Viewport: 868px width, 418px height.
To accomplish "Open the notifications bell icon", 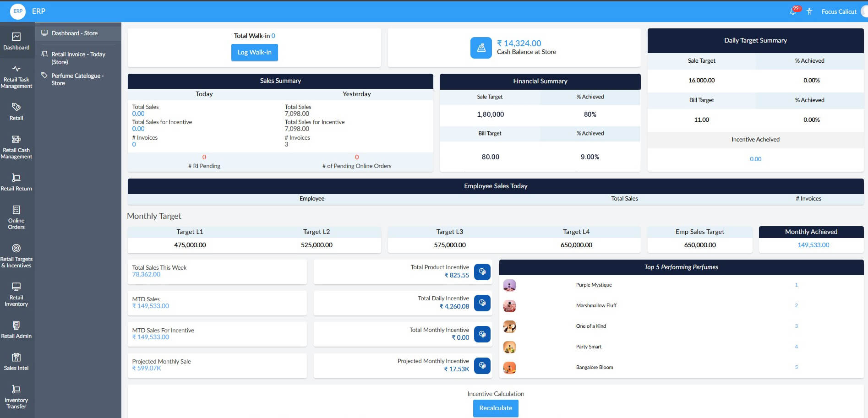I will tap(793, 11).
